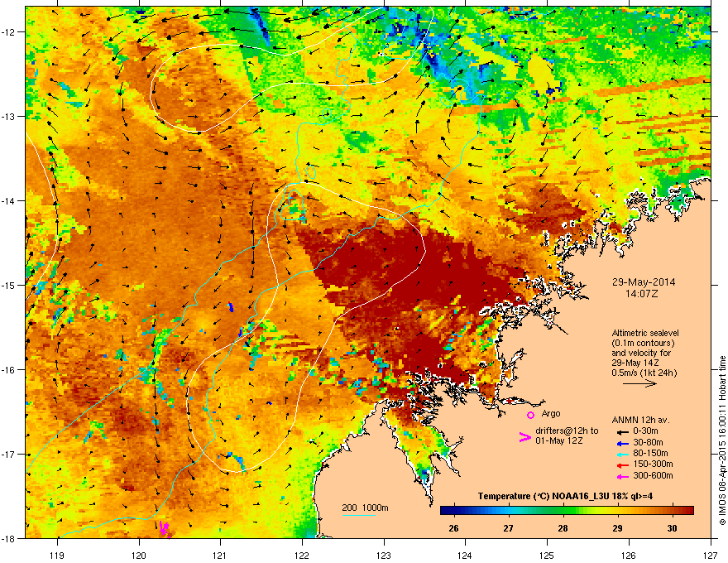Click the '0.5m/s (1kt 24h)' text
The height and width of the screenshot is (563, 728).
click(x=644, y=373)
